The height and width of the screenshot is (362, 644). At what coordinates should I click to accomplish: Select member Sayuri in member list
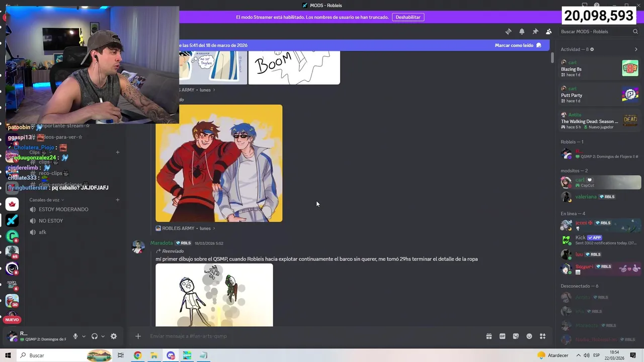600,269
